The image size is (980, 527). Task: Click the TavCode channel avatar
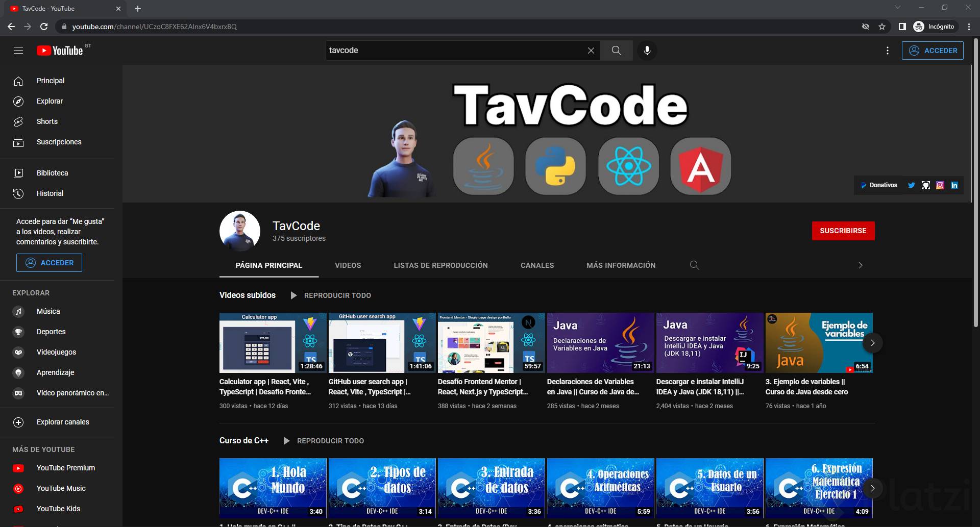240,231
